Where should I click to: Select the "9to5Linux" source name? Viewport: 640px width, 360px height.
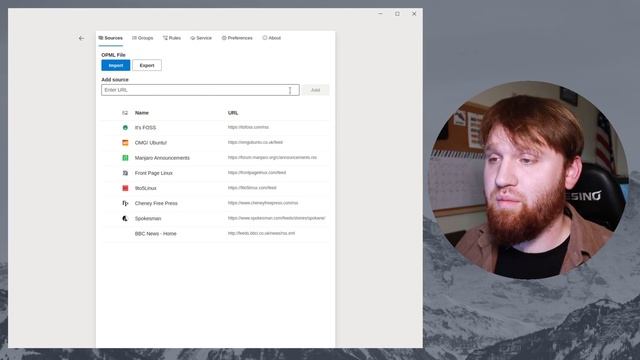[146, 188]
